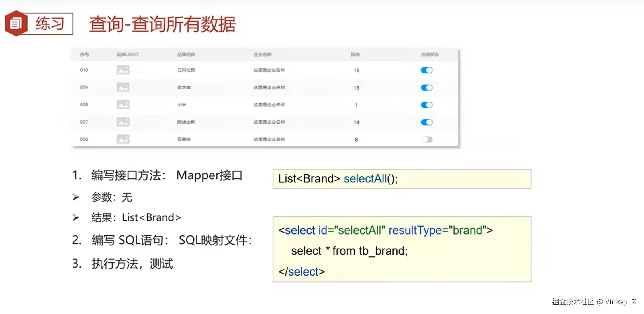This screenshot has width=644, height=314.
Task: Click the red hexagon document icon
Action: pyautogui.click(x=16, y=23)
